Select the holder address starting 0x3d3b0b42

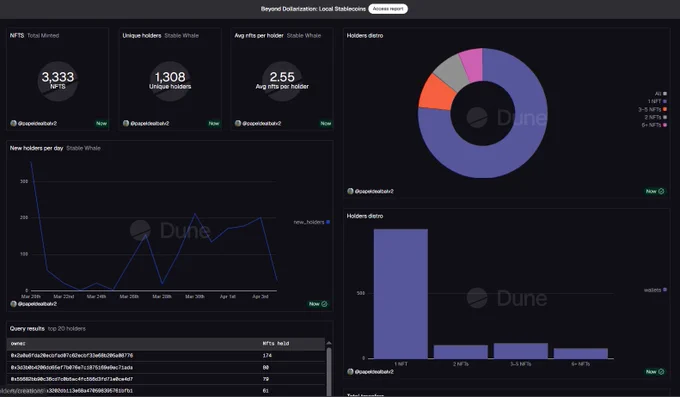[x=72, y=367]
